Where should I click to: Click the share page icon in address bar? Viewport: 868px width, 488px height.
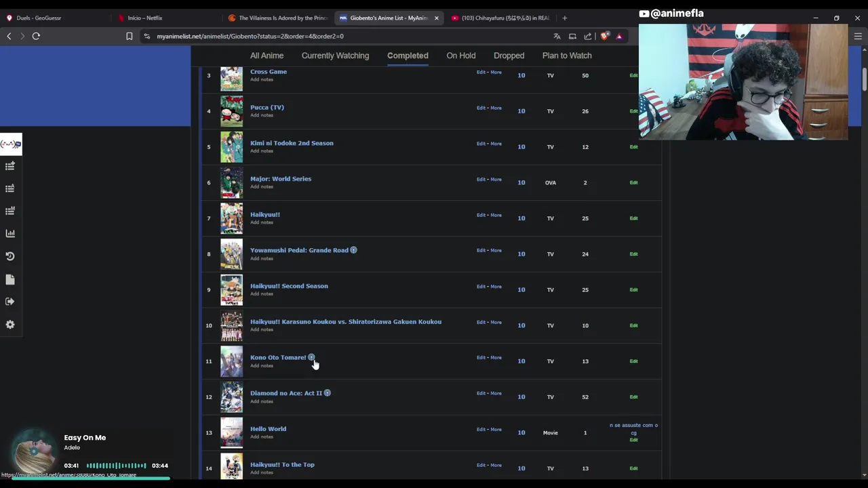coord(588,36)
